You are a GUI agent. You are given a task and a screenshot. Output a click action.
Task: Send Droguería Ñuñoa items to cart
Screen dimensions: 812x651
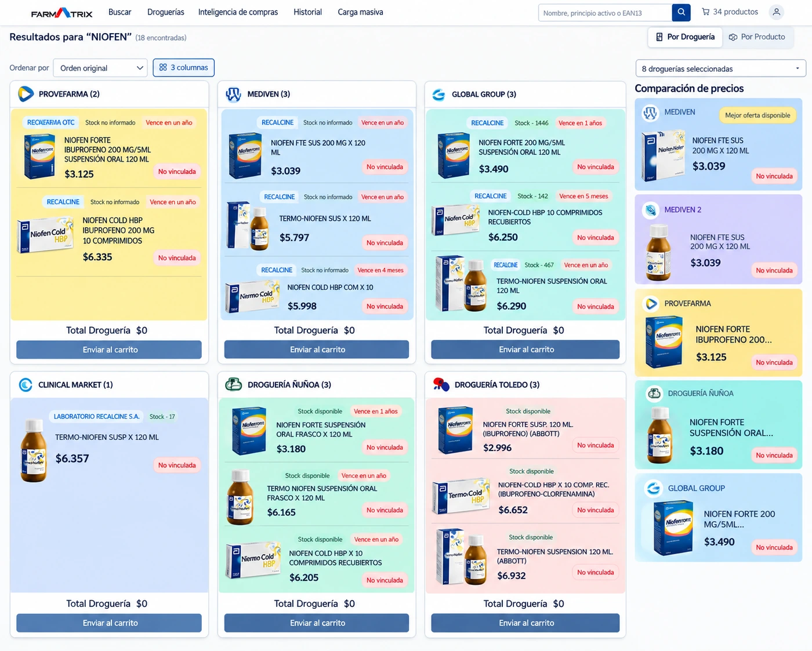click(x=317, y=623)
